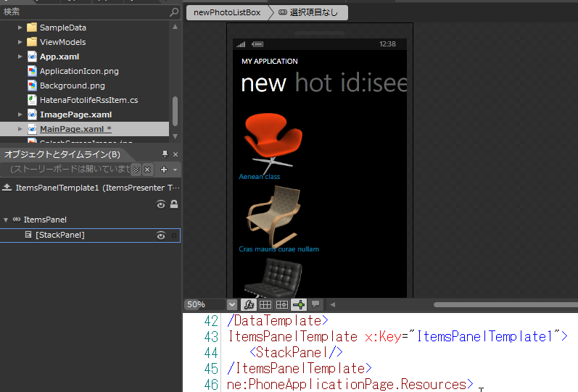Click the black leather chair image

[x=273, y=278]
